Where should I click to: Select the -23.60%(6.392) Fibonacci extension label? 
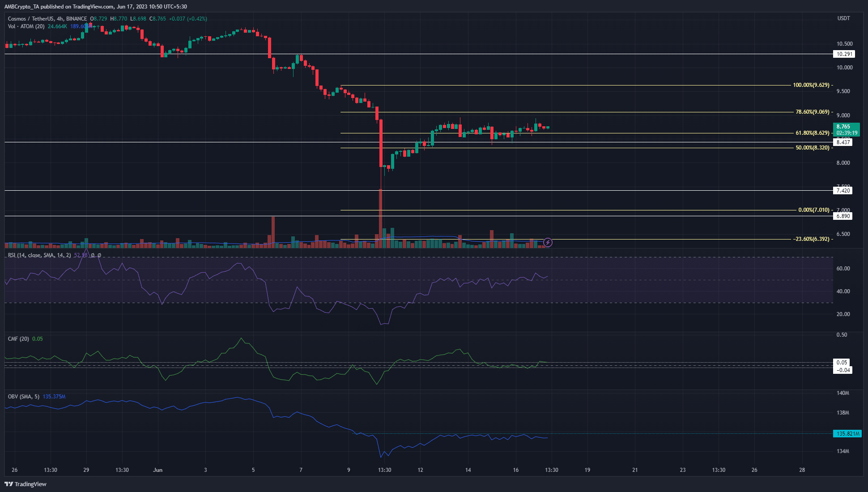pyautogui.click(x=811, y=239)
